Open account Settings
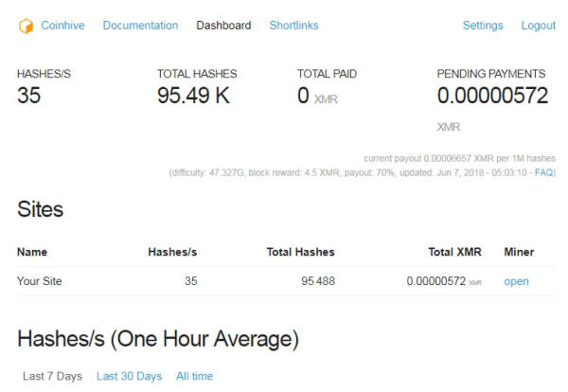 [x=483, y=26]
